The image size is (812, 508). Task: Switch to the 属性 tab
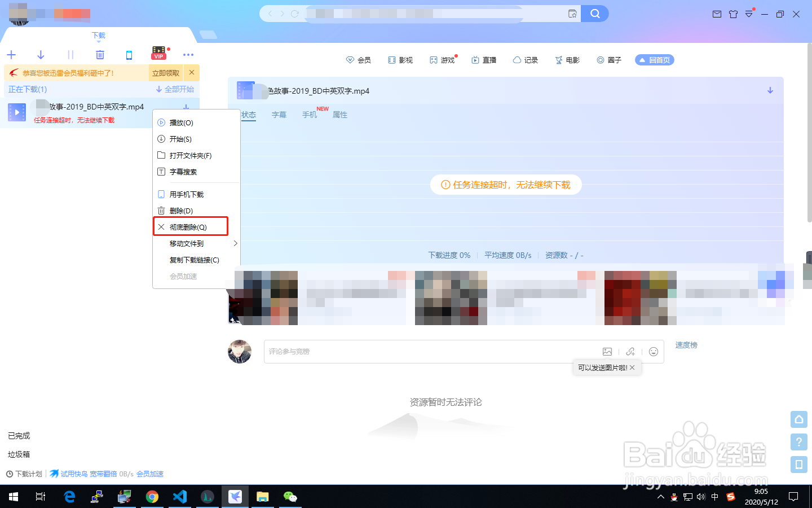340,115
